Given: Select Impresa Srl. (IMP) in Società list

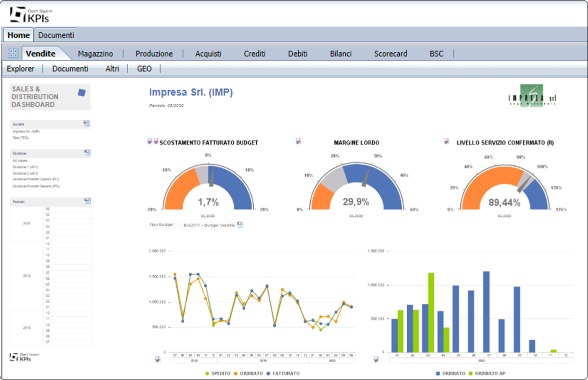Looking at the screenshot, I should pos(26,131).
